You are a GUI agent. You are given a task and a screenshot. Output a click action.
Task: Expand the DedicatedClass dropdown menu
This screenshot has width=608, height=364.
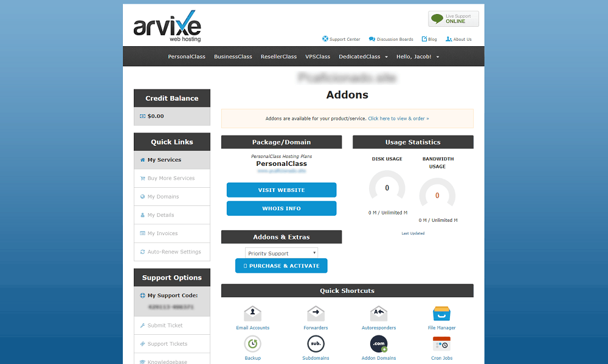click(x=363, y=57)
